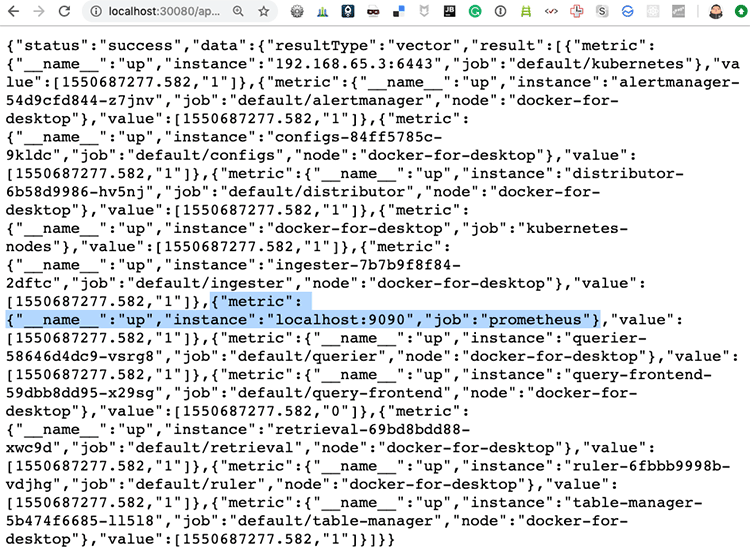Click the job "default/configs"
The image size is (750, 550).
205,155
